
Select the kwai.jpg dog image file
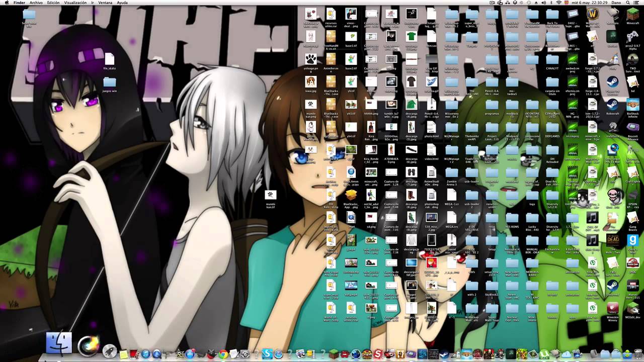[x=310, y=82]
